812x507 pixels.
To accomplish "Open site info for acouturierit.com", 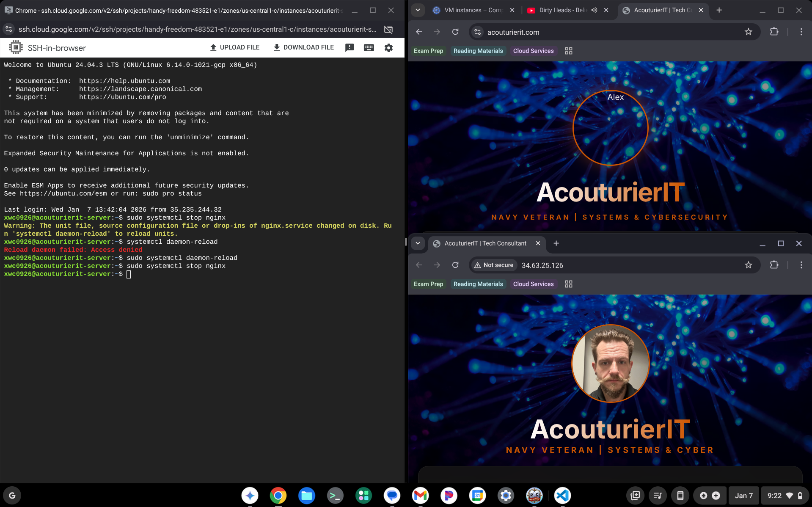I will [478, 32].
